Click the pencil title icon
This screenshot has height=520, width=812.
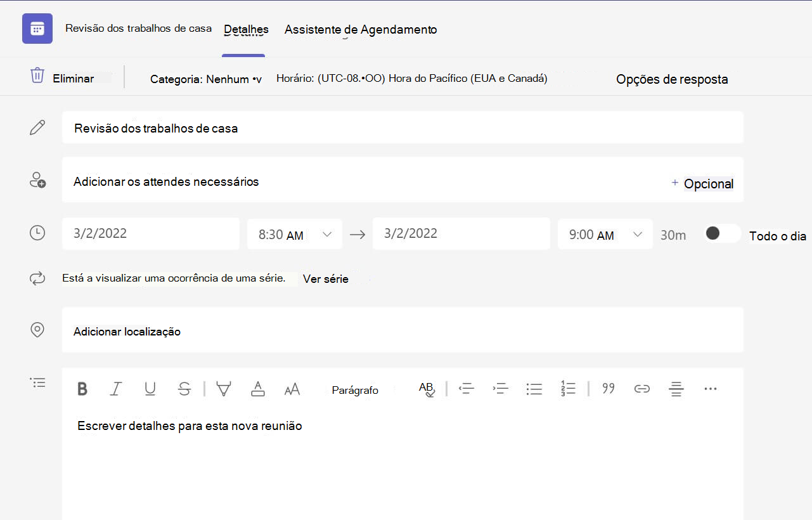(37, 127)
